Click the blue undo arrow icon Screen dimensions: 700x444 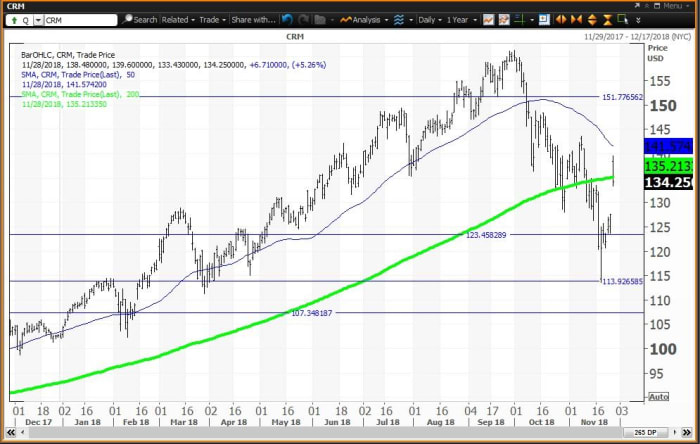coord(287,20)
